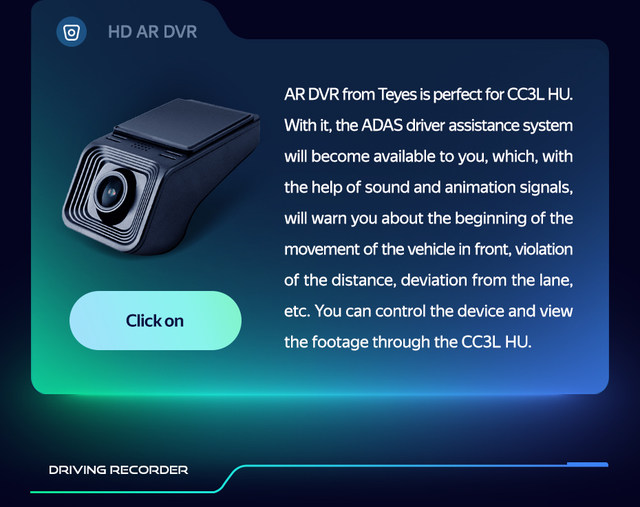Click the text "You can control the device and view"
This screenshot has height=507, width=640.
point(444,311)
